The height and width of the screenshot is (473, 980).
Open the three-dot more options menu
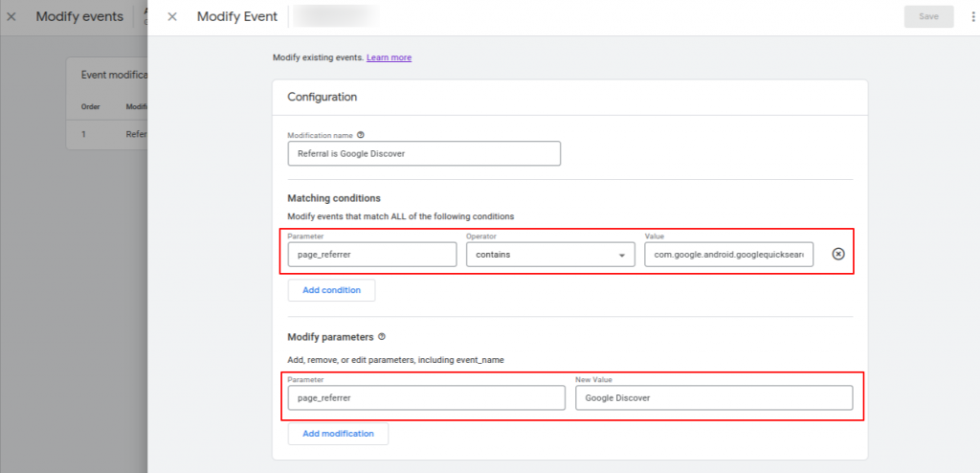973,16
